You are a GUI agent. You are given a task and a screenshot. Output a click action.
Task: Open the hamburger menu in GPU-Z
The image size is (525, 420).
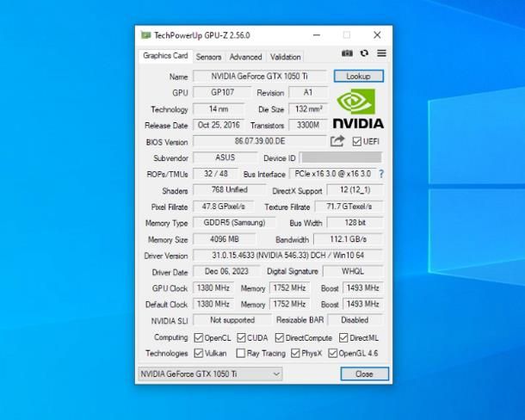point(381,53)
